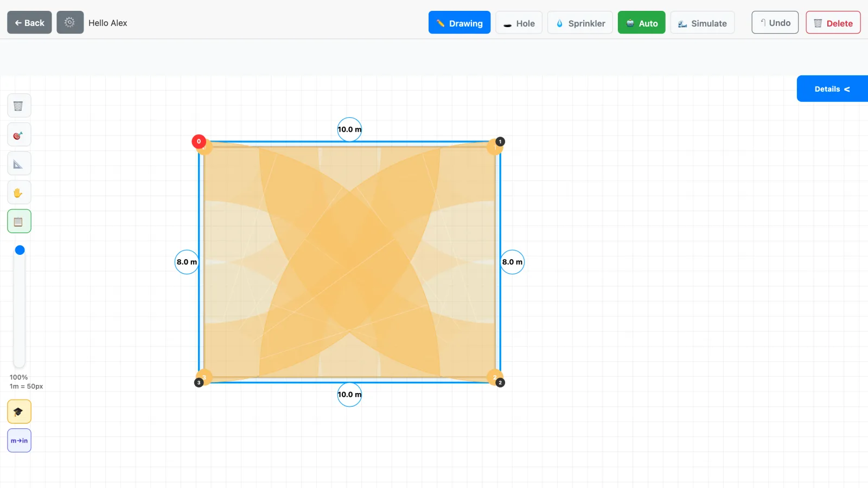868x488 pixels.
Task: Switch to Hole mode
Action: pyautogui.click(x=519, y=23)
